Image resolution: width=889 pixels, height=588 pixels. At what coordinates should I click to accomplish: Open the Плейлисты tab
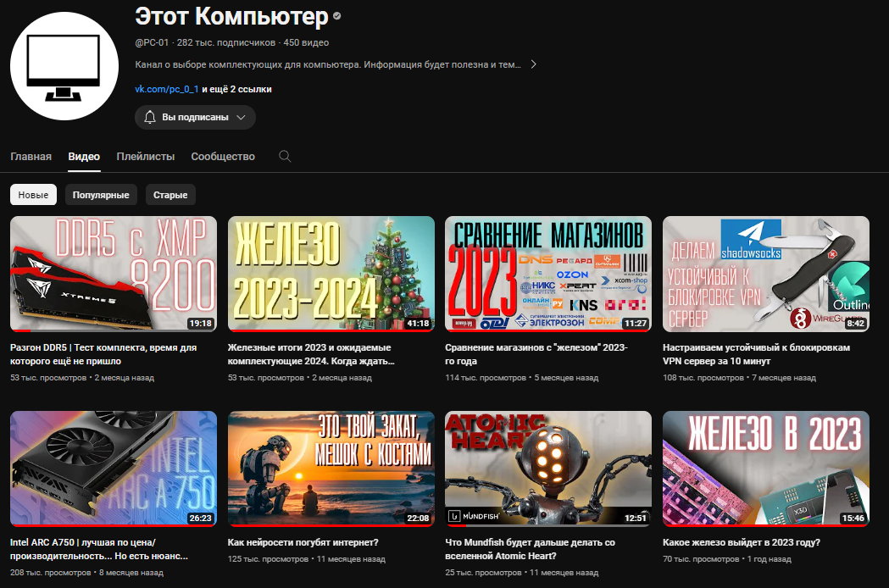coord(146,157)
